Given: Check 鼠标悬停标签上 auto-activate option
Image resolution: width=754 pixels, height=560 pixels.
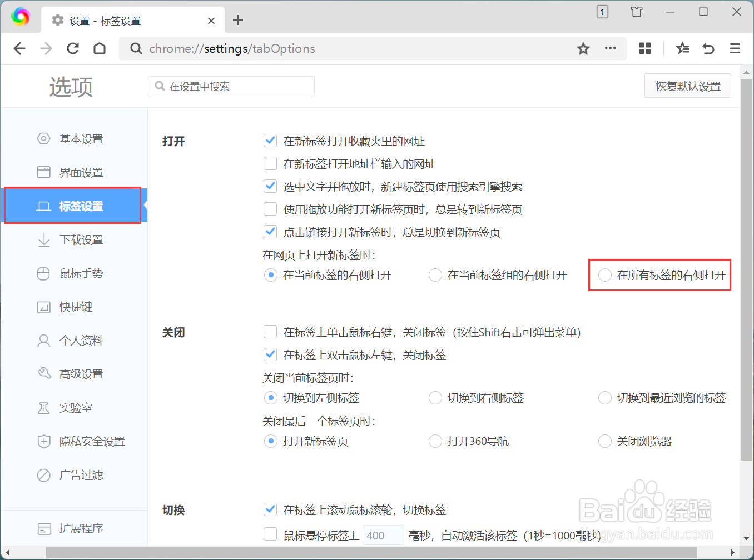Looking at the screenshot, I should coord(270,534).
